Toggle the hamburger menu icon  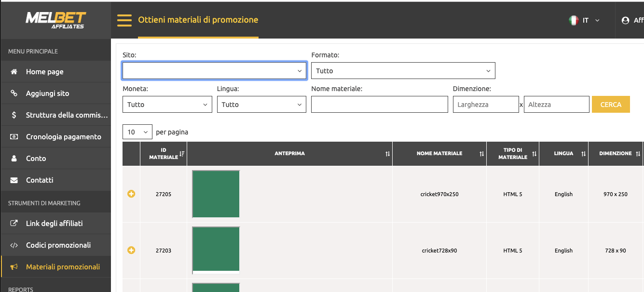point(124,20)
